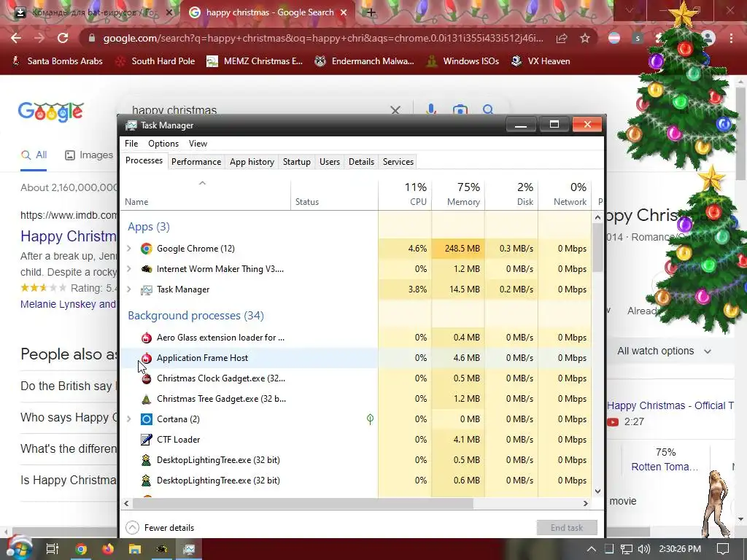Collapse to Fewer details view
Viewport: 747px width, 560px height.
(x=160, y=528)
